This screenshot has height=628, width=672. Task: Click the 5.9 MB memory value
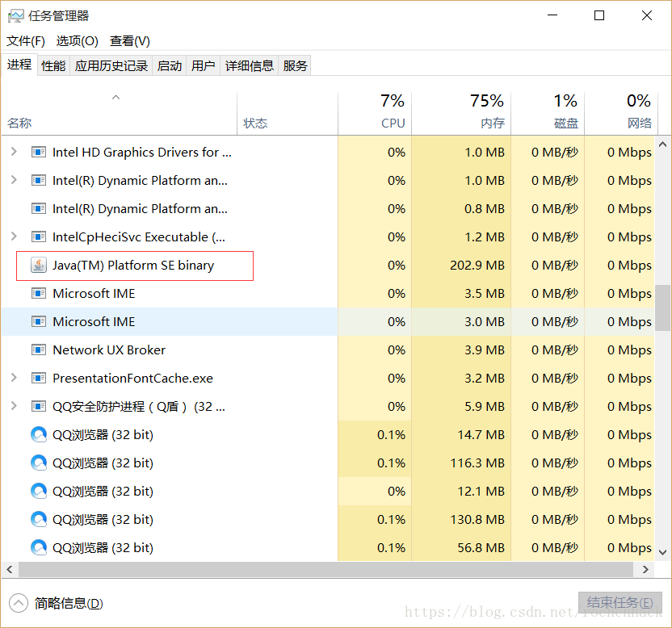(485, 407)
